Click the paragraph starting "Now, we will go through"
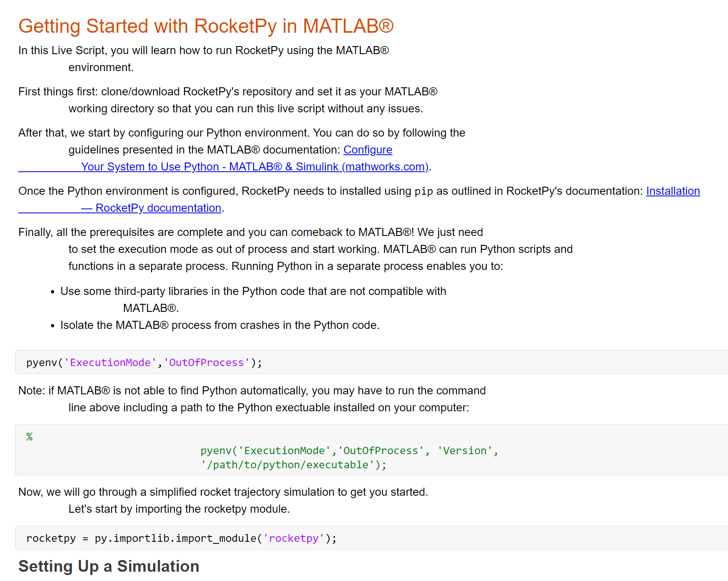728x581 pixels. pos(223,500)
